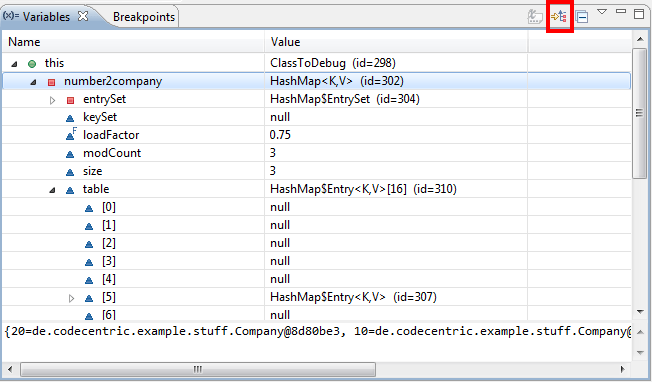Select the loadFactor field row
The height and width of the screenshot is (382, 652).
click(x=316, y=135)
